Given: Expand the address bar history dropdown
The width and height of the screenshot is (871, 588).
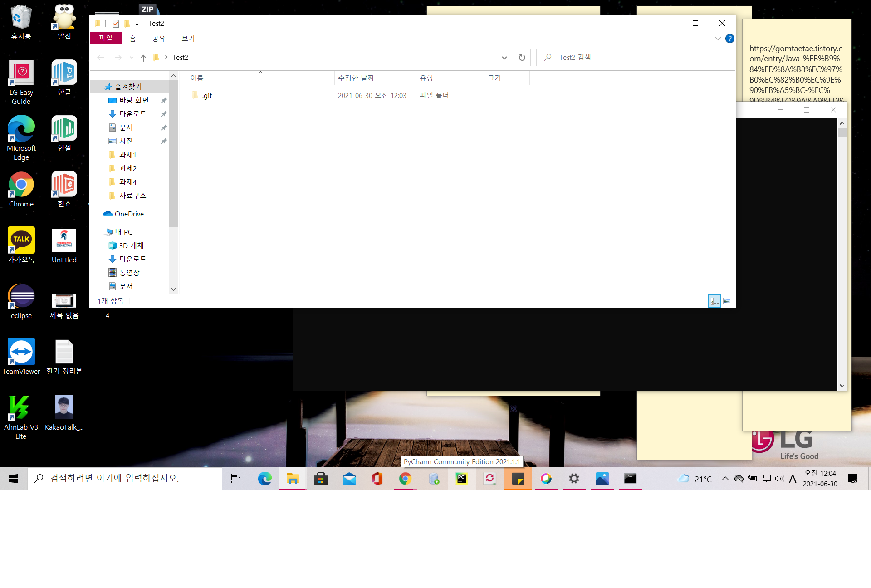Looking at the screenshot, I should click(x=504, y=58).
